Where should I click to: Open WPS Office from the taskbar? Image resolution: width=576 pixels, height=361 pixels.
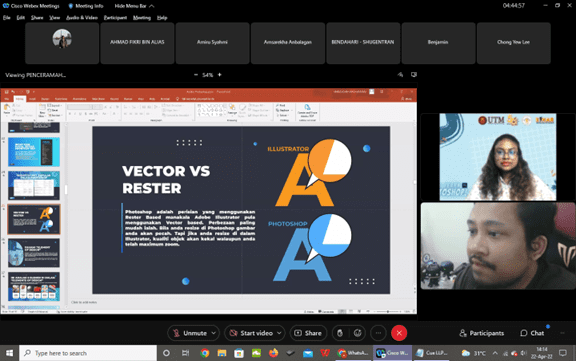click(325, 353)
